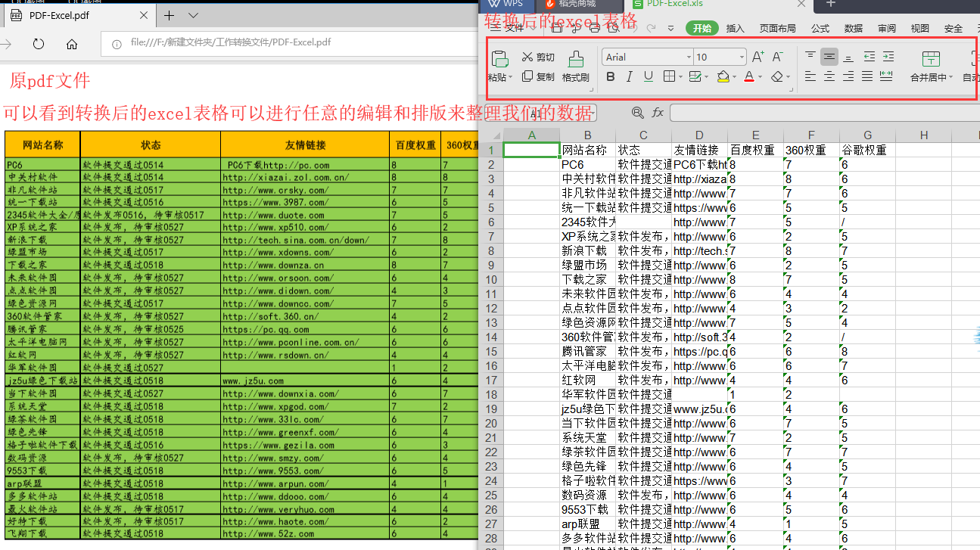Image resolution: width=980 pixels, height=550 pixels.
Task: Toggle bold formatting
Action: (611, 76)
